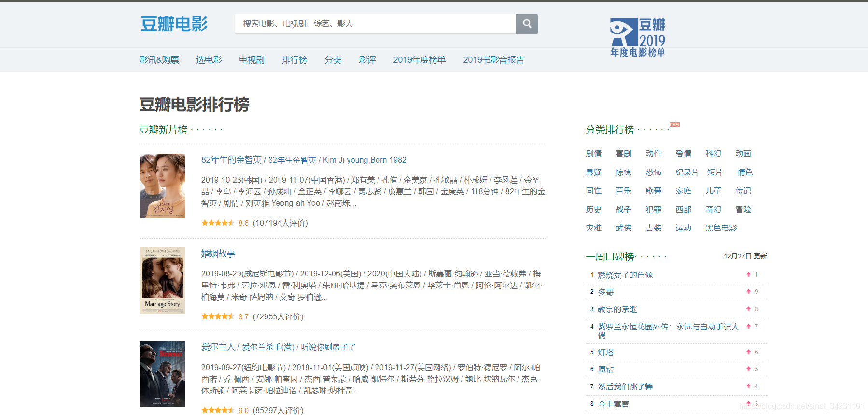Open the 电视剧 nav item
868x415 pixels.
pos(252,60)
